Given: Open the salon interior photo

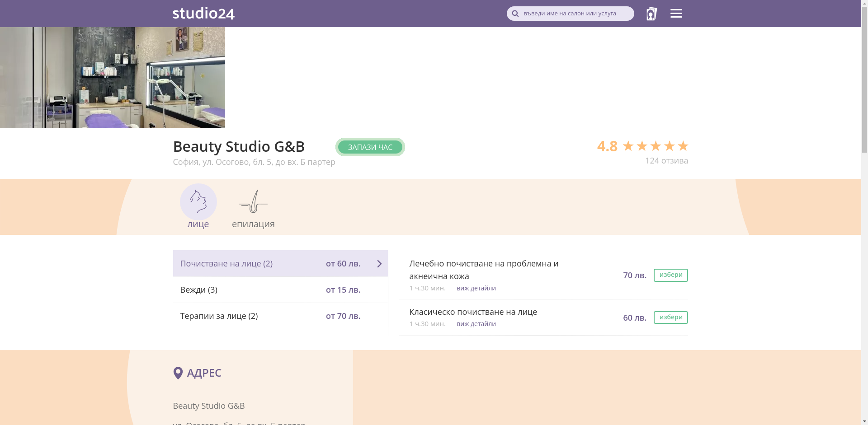Looking at the screenshot, I should tap(113, 78).
